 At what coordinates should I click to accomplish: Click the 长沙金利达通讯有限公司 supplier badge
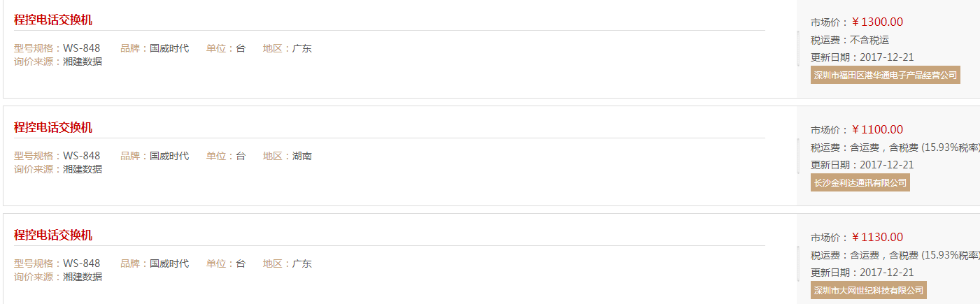click(860, 182)
